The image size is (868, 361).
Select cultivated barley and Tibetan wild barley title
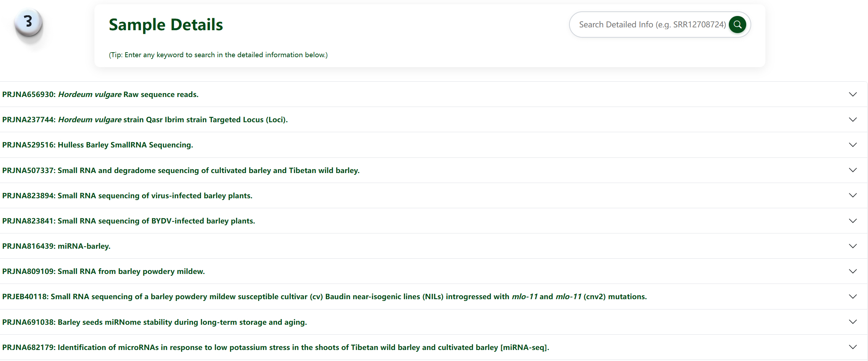pos(181,171)
